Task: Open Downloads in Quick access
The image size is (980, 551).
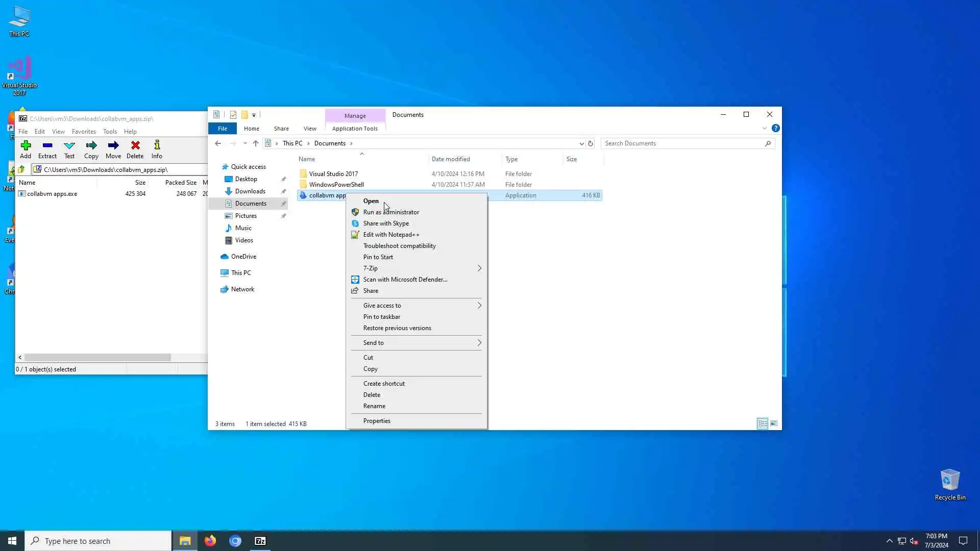Action: (250, 191)
